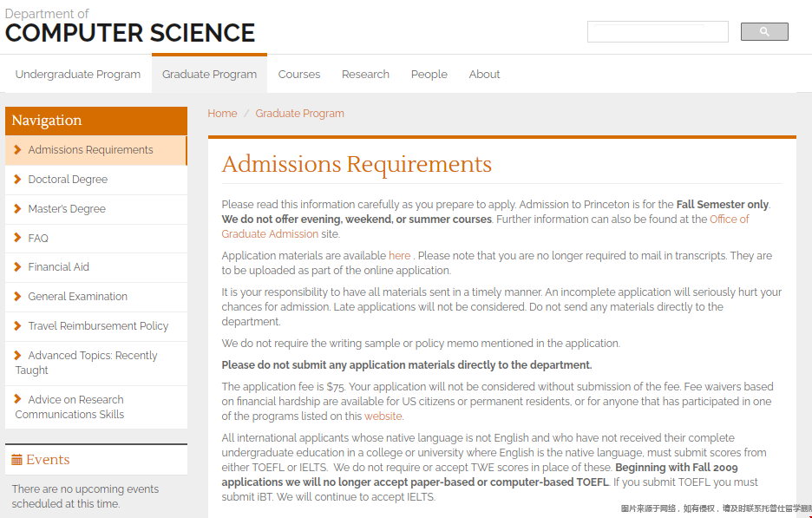Open the Undergraduate Program tab
Image resolution: width=812 pixels, height=518 pixels.
coord(78,75)
